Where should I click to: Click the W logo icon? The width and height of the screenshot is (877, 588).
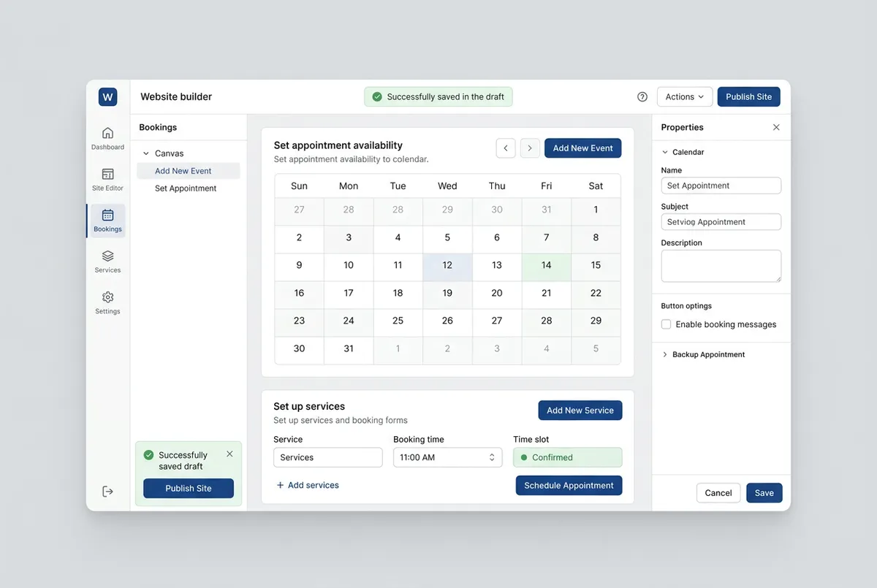pyautogui.click(x=107, y=96)
